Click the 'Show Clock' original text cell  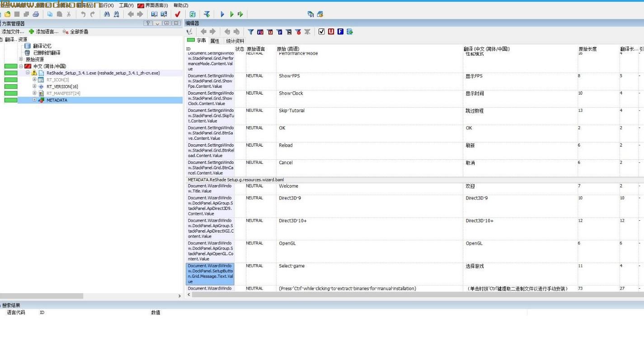(369, 99)
